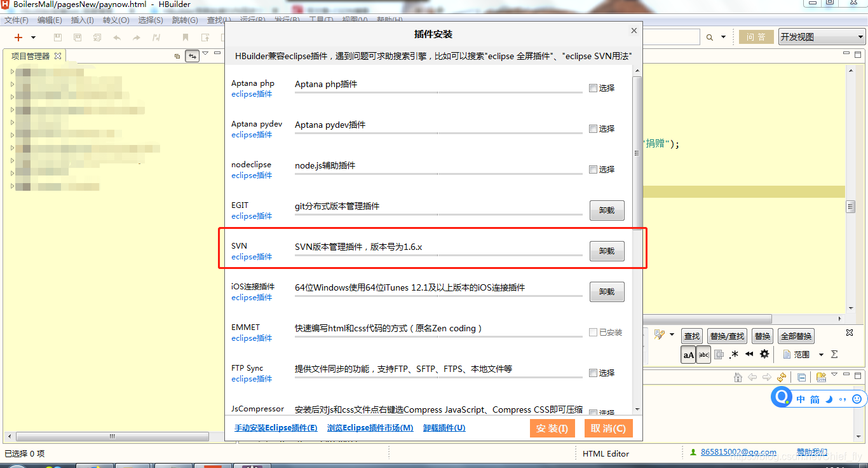Open the 选择(S) menu
The image size is (868, 468).
tap(151, 20)
